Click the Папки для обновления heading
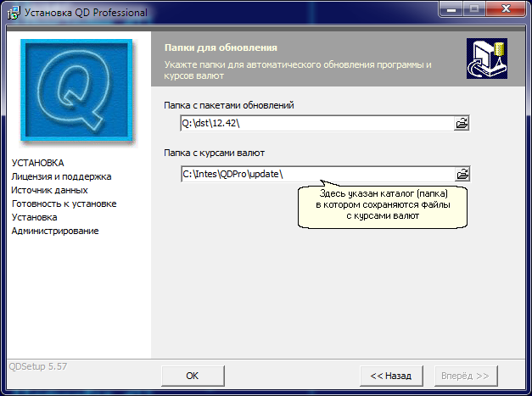This screenshot has width=532, height=396. 221,47
